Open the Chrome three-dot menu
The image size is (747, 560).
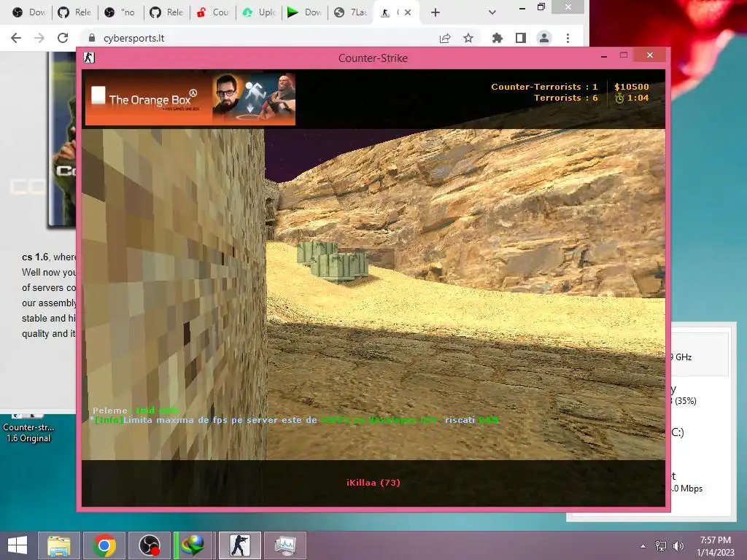pyautogui.click(x=568, y=38)
